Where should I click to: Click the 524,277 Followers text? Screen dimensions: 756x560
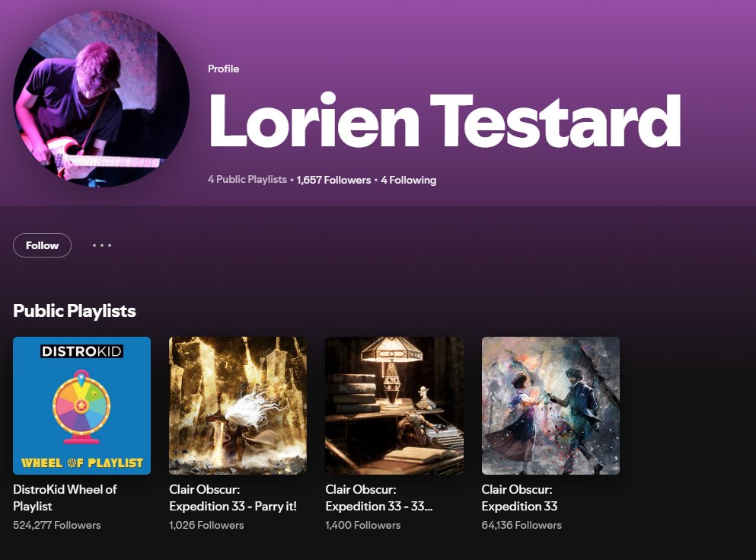click(x=57, y=525)
